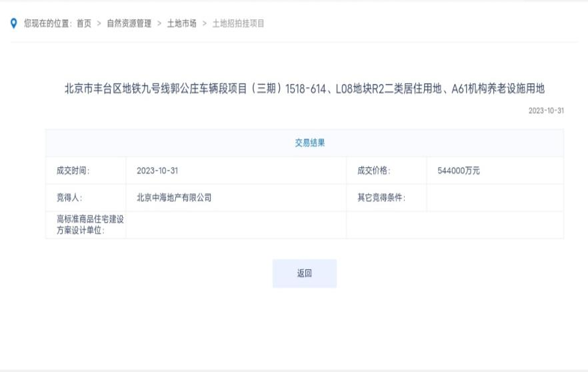Select 土地招拍挂项目 breadcrumb item

238,23
